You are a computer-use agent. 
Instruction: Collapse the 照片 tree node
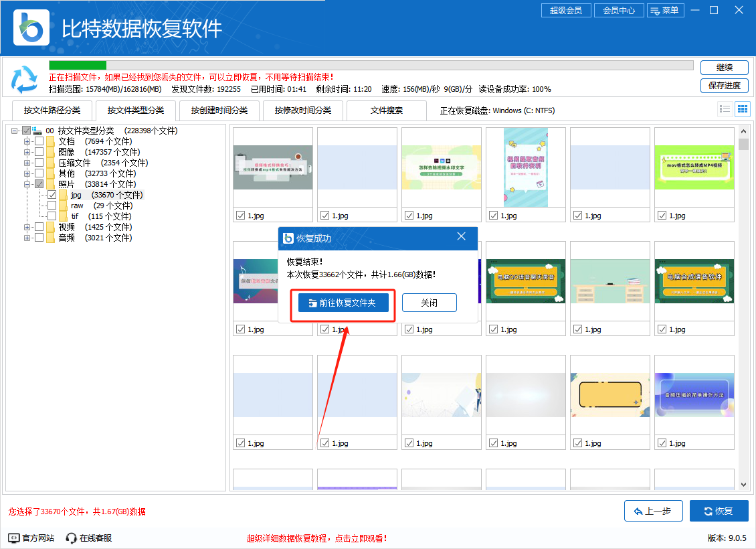27,184
